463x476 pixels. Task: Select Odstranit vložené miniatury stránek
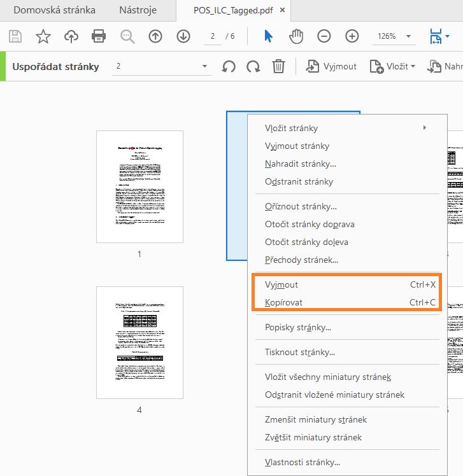click(x=347, y=395)
